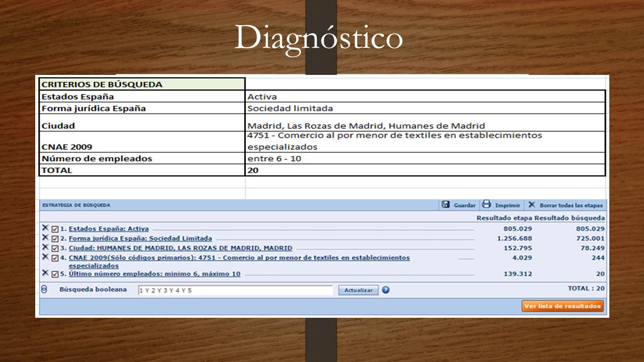644x362 pixels.
Task: Click the 152.795 stage result value
Action: coord(518,248)
